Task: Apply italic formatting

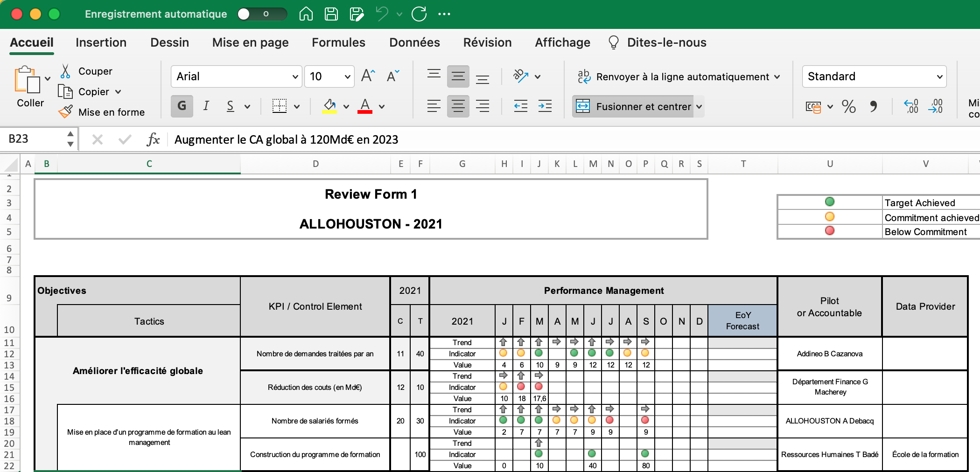Action: click(206, 106)
